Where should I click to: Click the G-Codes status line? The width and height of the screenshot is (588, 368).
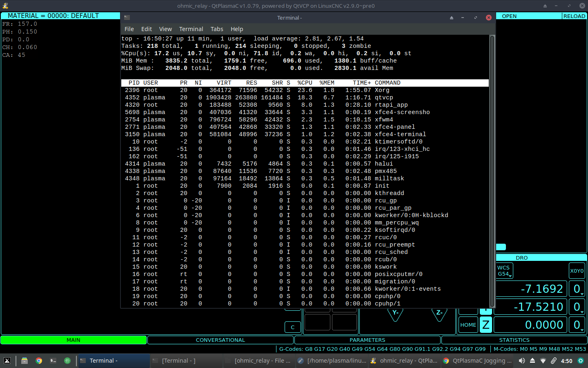[383, 349]
